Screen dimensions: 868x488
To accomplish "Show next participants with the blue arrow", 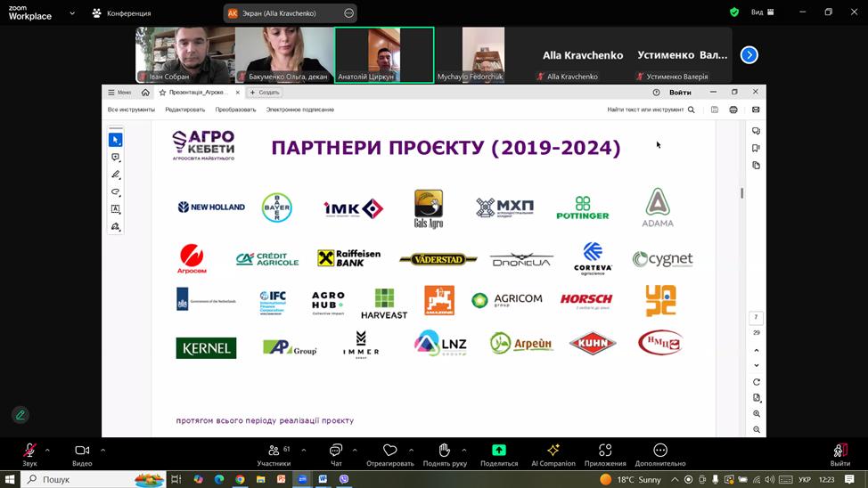I will click(749, 55).
